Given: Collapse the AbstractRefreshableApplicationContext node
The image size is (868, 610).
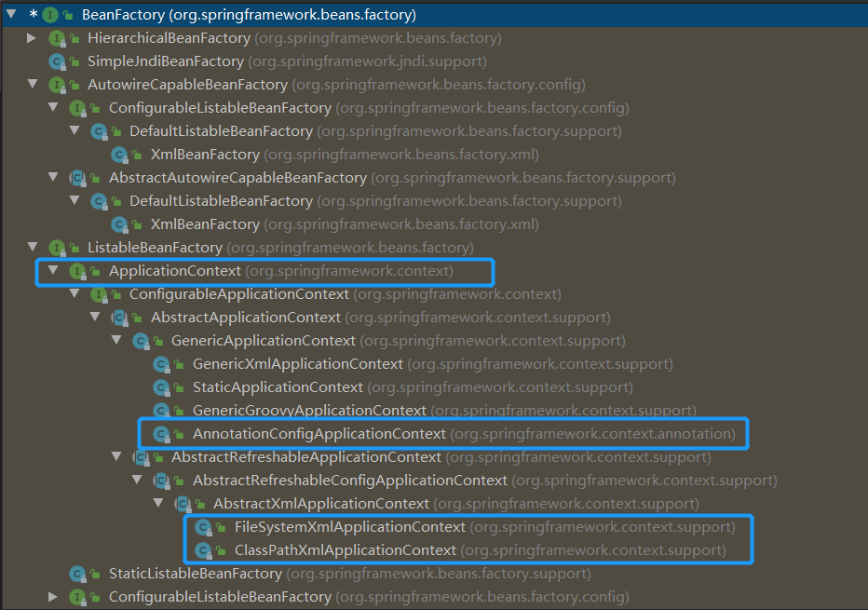Looking at the screenshot, I should [x=116, y=456].
